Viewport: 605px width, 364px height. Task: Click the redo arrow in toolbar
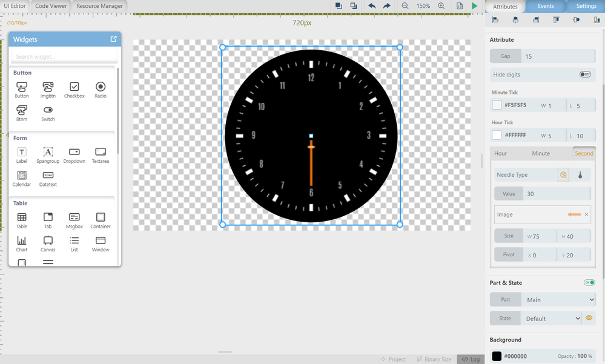click(x=386, y=6)
